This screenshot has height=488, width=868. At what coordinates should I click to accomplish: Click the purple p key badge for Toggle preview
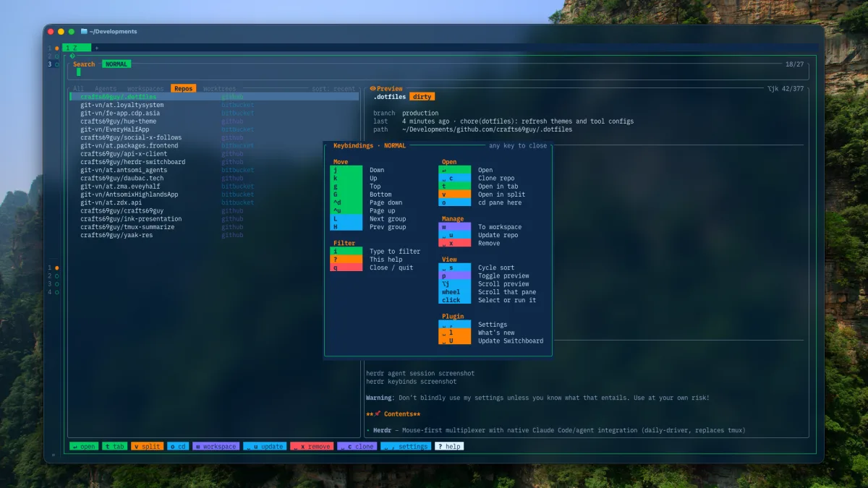click(454, 275)
